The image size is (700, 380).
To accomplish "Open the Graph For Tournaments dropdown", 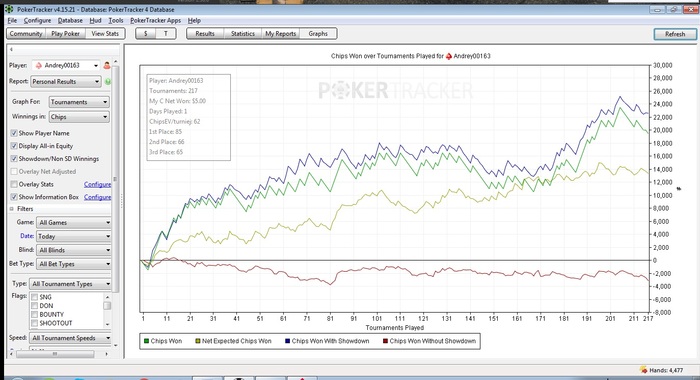I will pyautogui.click(x=79, y=102).
